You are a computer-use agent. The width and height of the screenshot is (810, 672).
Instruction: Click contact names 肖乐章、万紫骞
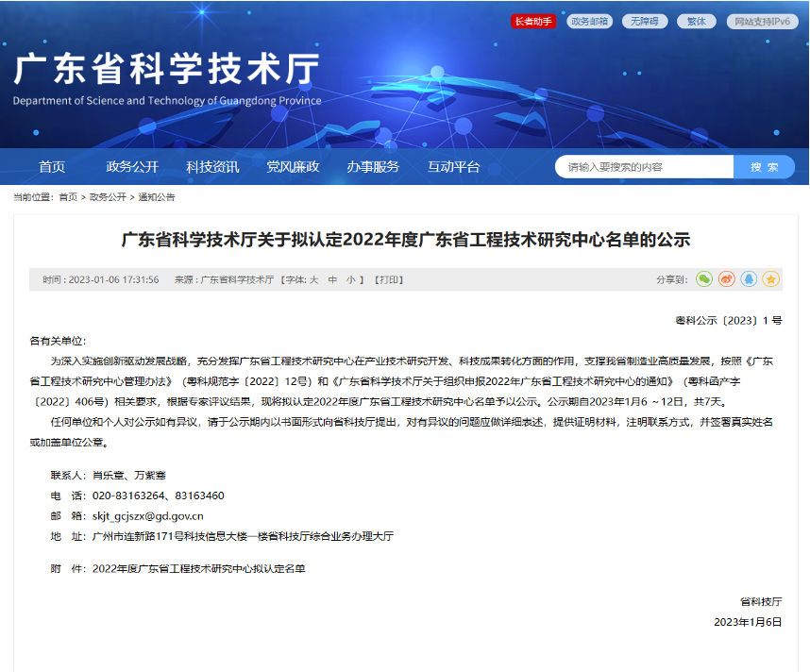129,475
